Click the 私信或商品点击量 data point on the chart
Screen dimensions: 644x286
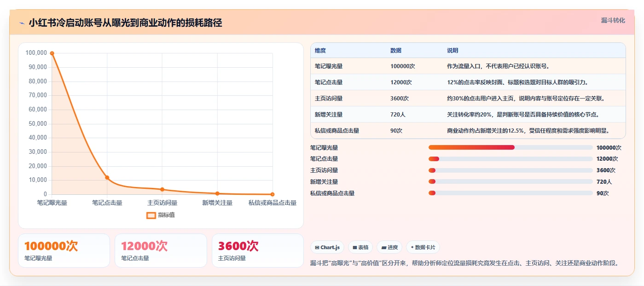(273, 194)
